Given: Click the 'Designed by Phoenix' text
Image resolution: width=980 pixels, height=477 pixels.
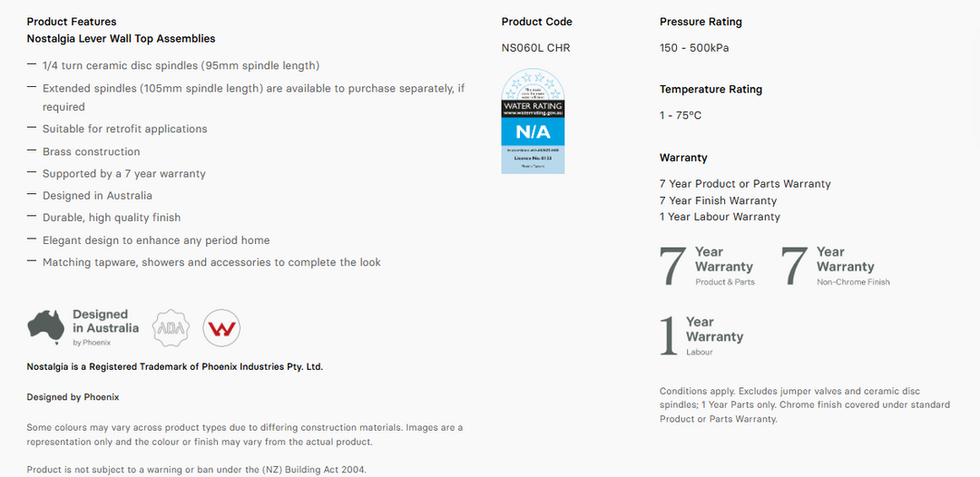Looking at the screenshot, I should point(73,397).
